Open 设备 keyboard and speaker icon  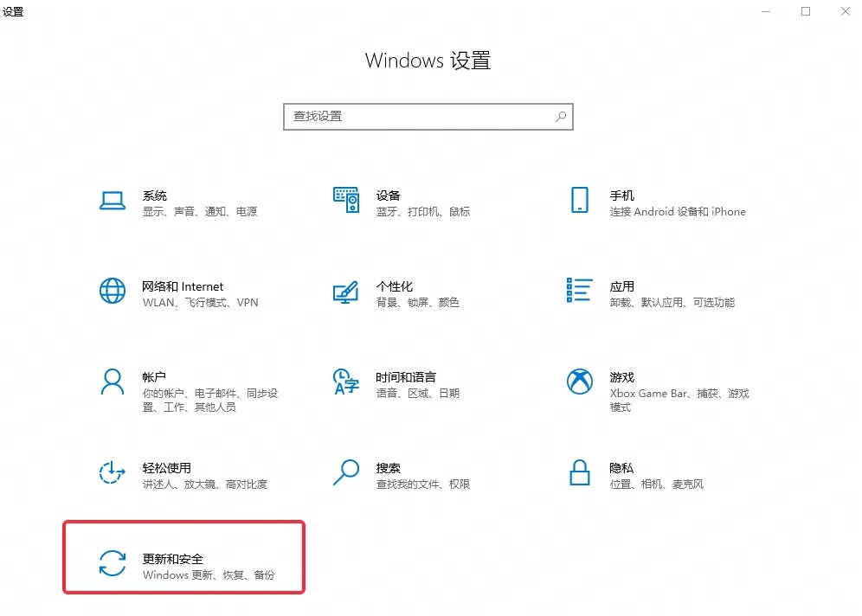346,201
